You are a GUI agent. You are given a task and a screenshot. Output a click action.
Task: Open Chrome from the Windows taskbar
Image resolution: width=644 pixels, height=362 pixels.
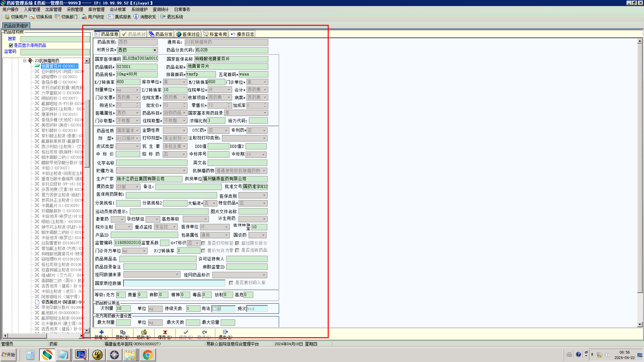pos(148,355)
